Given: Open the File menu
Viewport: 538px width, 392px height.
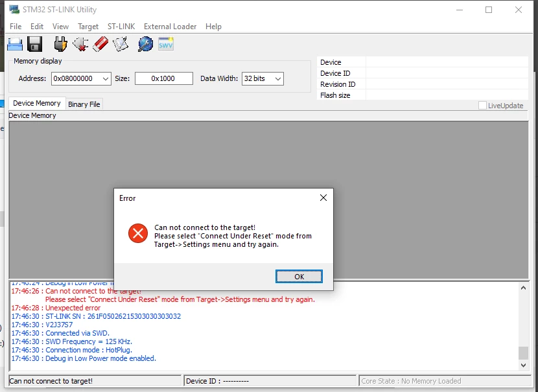Looking at the screenshot, I should coord(16,27).
